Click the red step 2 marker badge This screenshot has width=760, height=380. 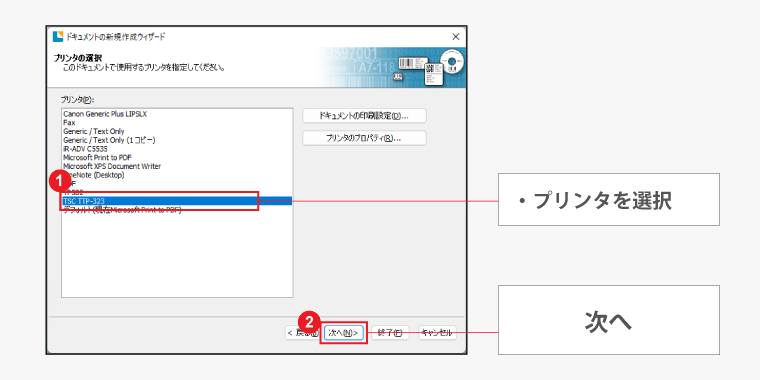point(310,320)
